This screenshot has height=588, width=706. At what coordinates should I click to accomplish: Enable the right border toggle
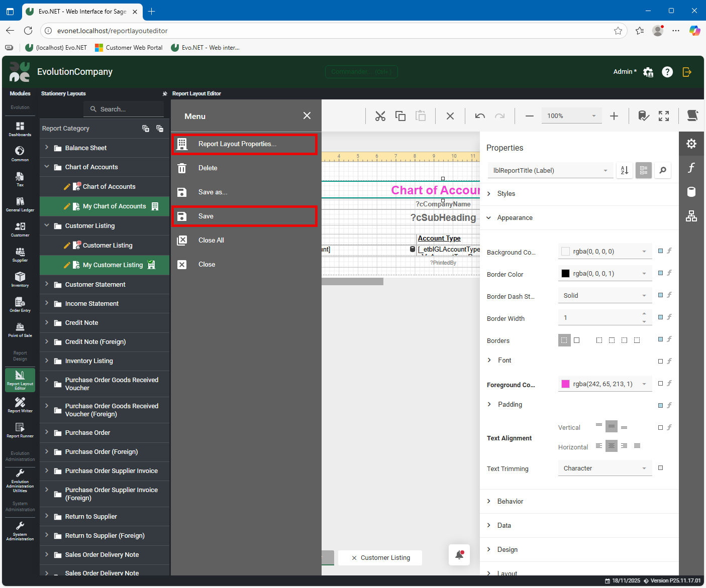tap(624, 340)
